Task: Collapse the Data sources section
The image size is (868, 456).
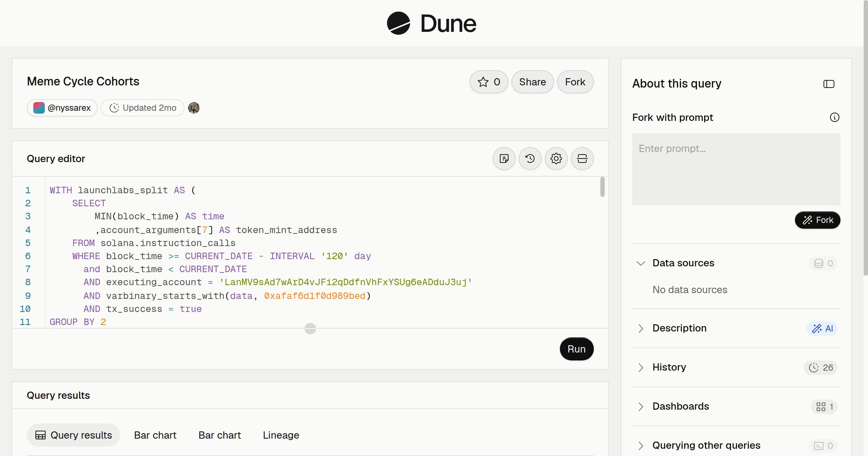Action: pos(641,263)
